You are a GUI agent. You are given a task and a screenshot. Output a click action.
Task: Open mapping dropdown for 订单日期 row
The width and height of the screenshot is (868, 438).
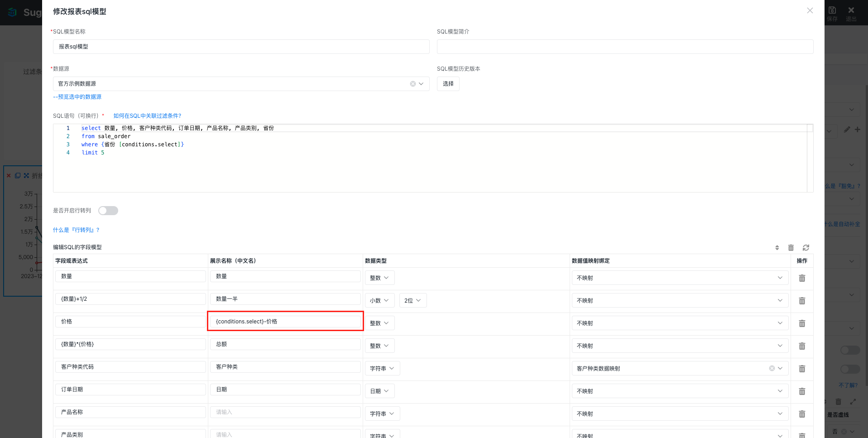pos(680,391)
